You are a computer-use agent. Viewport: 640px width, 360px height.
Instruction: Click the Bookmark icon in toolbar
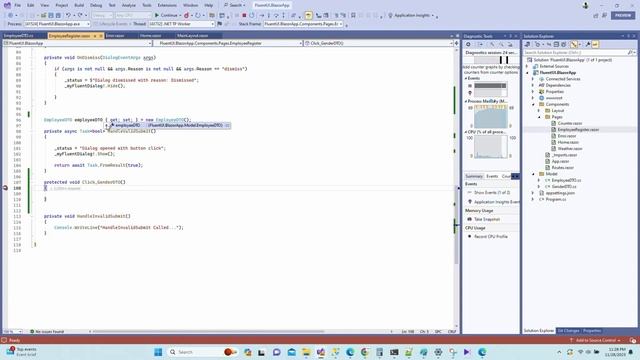coord(353,15)
